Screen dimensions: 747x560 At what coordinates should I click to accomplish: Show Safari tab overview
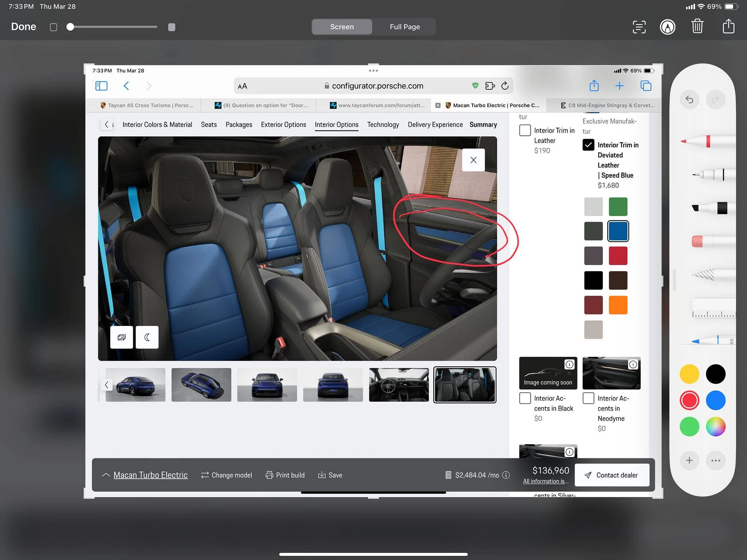pos(646,86)
